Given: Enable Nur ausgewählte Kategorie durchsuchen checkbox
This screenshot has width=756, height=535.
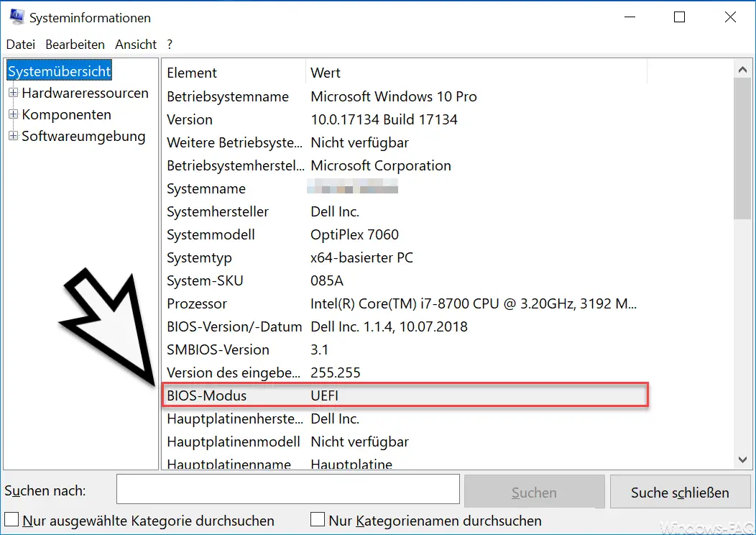Looking at the screenshot, I should [11, 520].
